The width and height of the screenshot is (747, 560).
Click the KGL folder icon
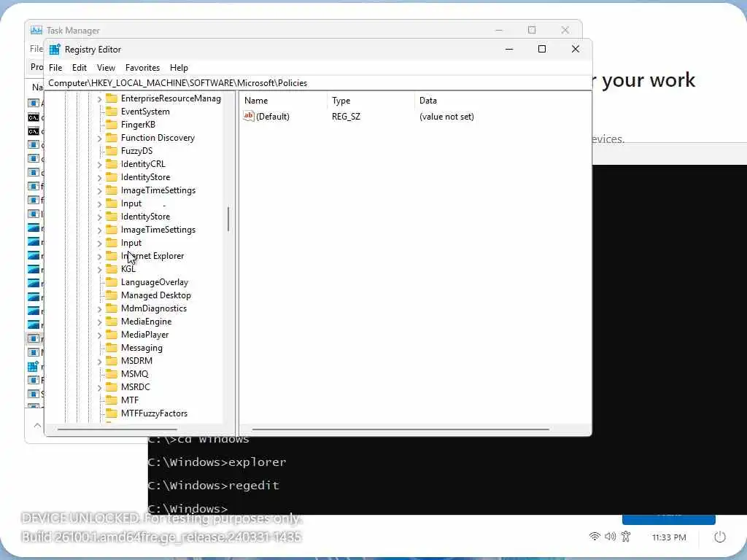pyautogui.click(x=112, y=269)
